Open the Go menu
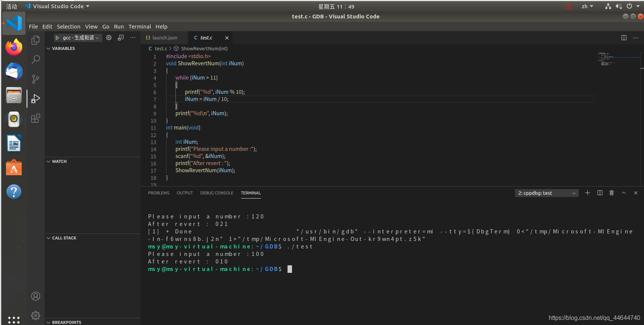This screenshot has height=325, width=644. point(106,27)
